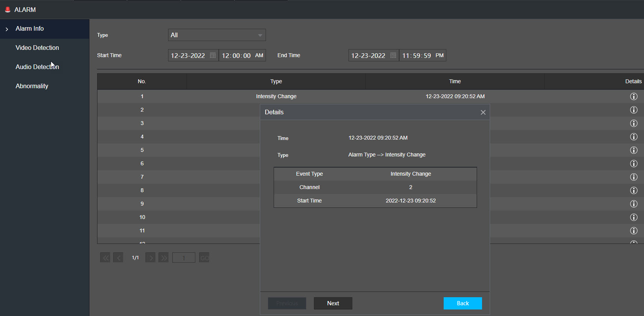Open details info icon for alarm row 6
Image resolution: width=644 pixels, height=316 pixels.
[634, 163]
